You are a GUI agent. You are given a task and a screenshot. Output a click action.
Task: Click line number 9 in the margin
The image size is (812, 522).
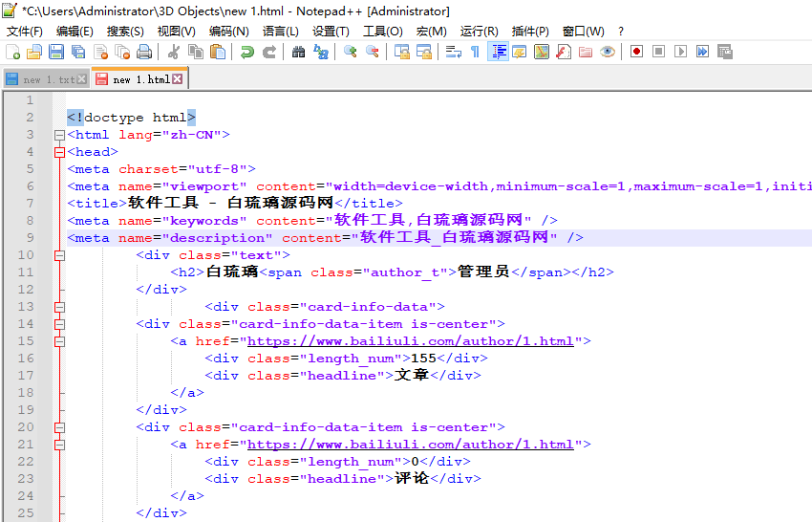point(30,238)
